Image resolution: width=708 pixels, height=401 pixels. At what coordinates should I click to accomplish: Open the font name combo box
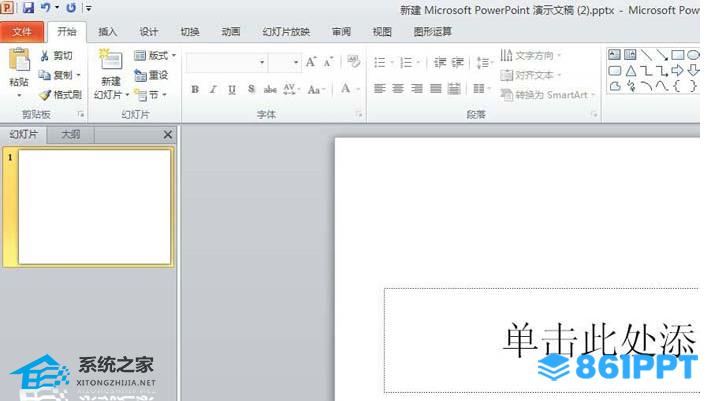click(x=227, y=62)
